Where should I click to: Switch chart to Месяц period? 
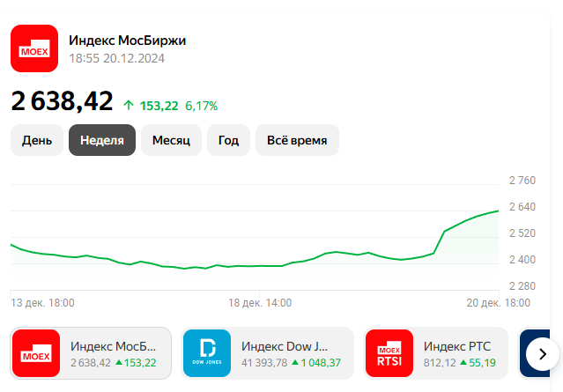click(171, 140)
